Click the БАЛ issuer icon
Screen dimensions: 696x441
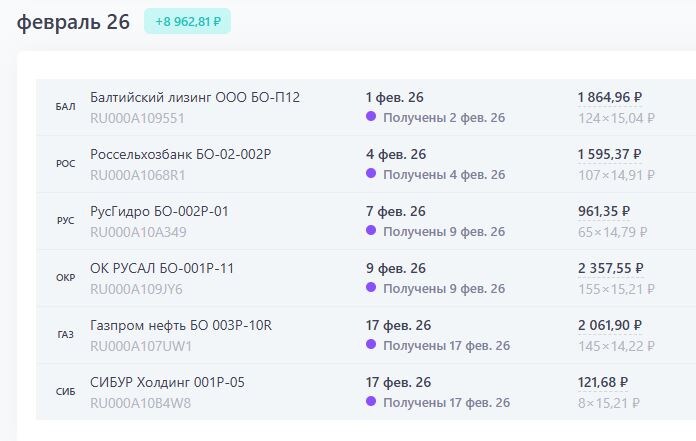(x=65, y=107)
